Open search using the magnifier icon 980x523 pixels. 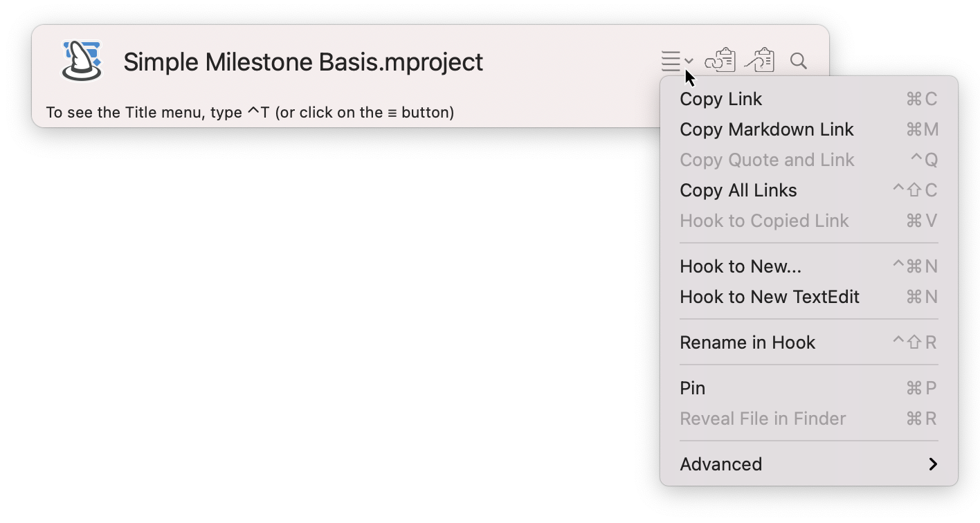pyautogui.click(x=797, y=61)
